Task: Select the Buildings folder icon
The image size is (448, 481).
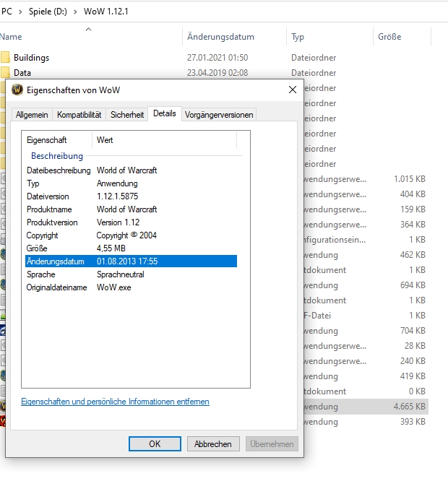Action: pos(5,57)
